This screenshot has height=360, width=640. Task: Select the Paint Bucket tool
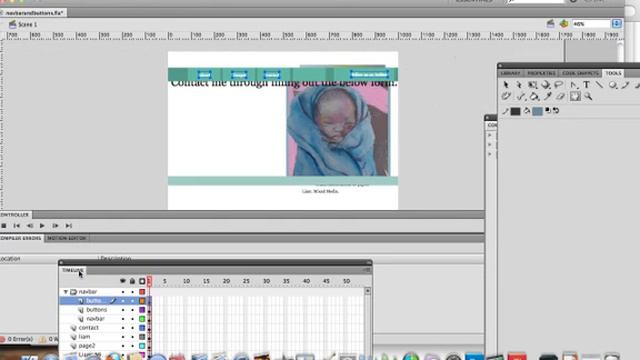point(534,96)
